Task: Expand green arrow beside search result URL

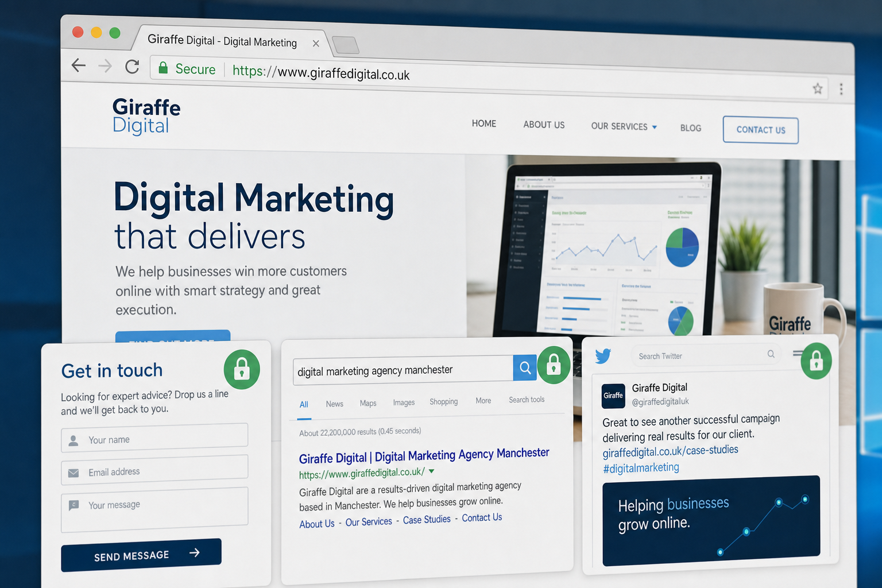Action: [432, 471]
